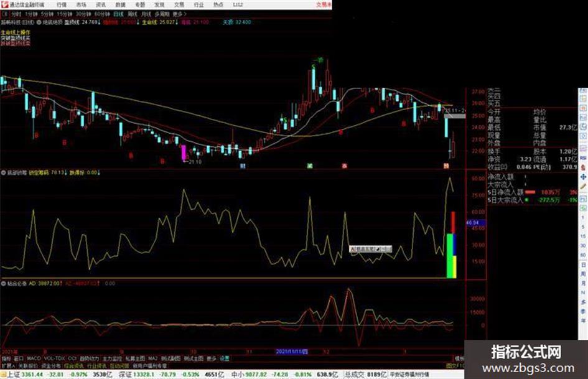Open the 模板 button at the bottom right
This screenshot has width=588, height=379.
click(459, 358)
